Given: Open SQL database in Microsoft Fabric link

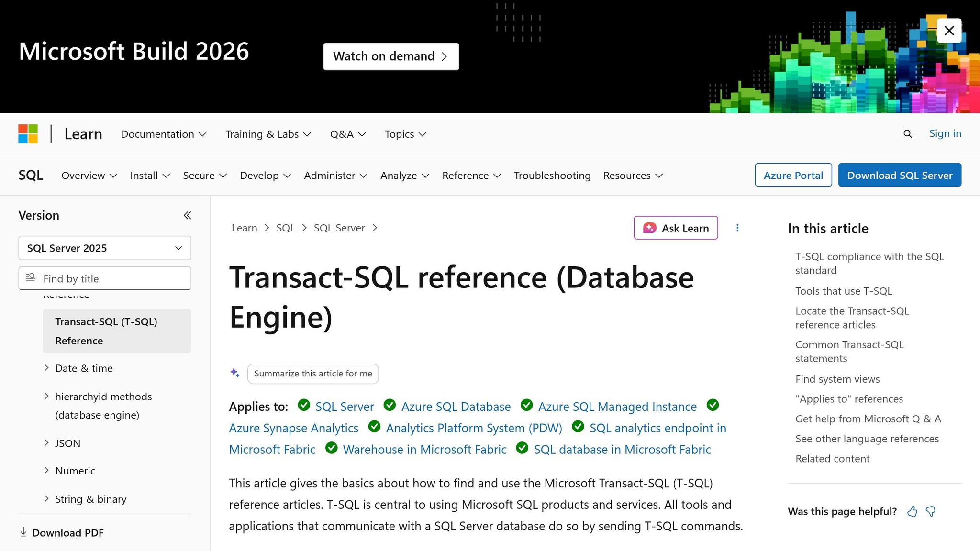Looking at the screenshot, I should 623,450.
